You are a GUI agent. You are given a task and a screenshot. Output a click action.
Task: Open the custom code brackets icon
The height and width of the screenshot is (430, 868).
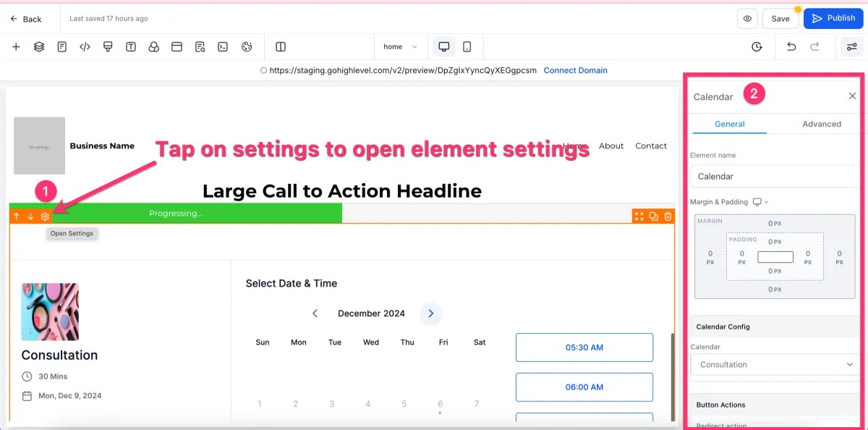coord(85,47)
